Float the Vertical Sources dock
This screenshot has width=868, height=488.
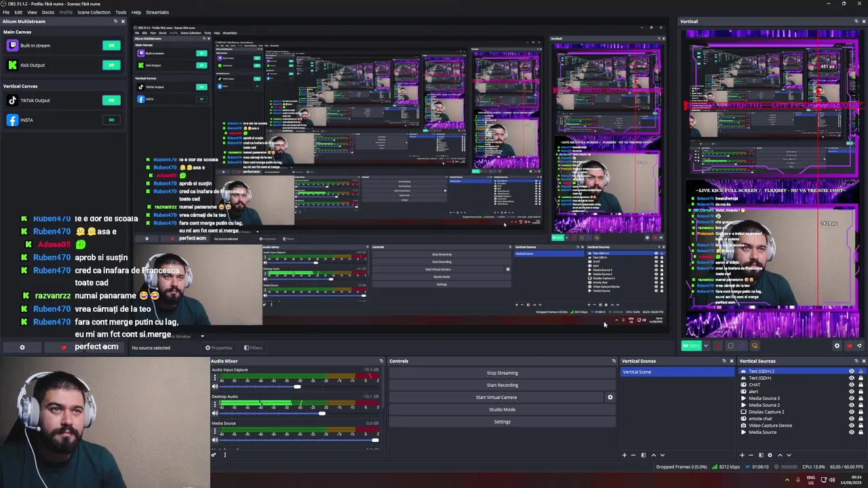(x=856, y=361)
